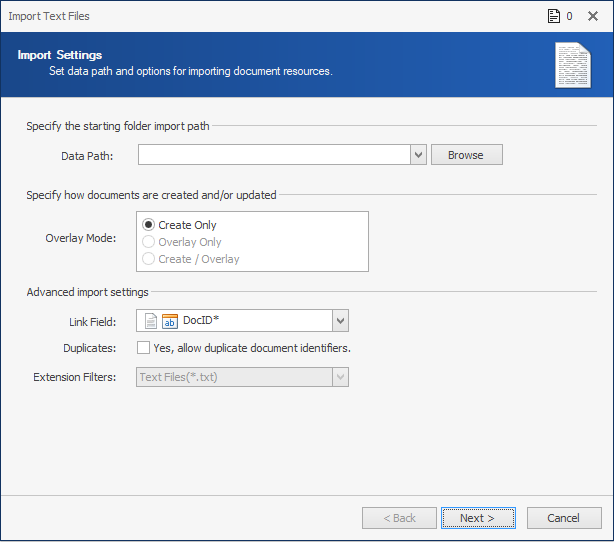Click the < Back button
This screenshot has height=542, width=614.
399,518
